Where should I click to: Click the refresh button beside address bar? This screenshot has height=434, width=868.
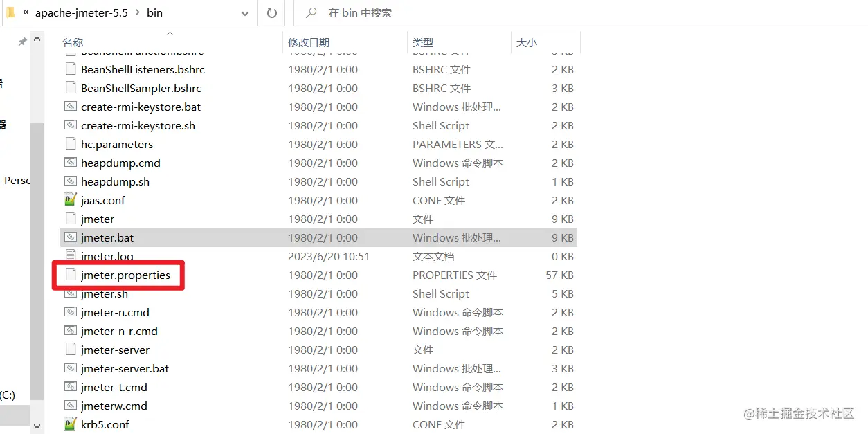pyautogui.click(x=271, y=13)
